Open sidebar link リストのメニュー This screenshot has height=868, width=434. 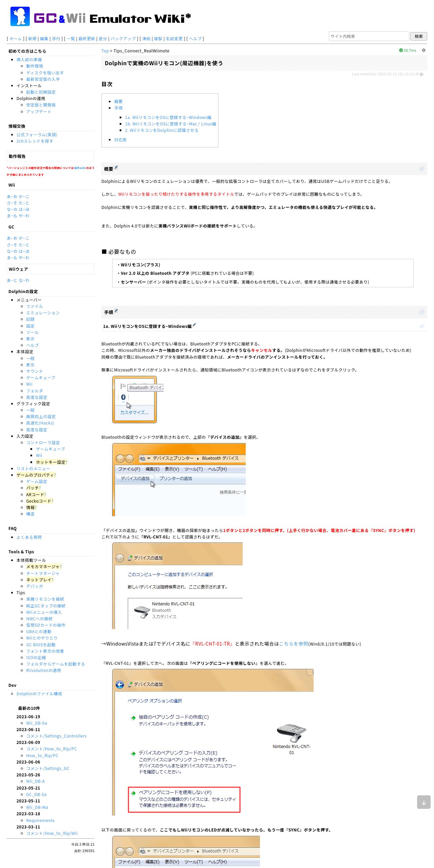click(33, 469)
